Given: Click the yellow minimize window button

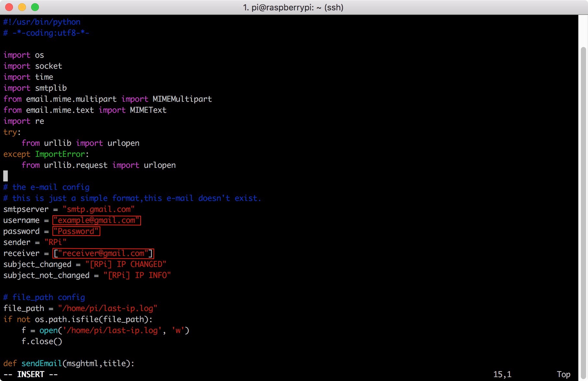Looking at the screenshot, I should 22,7.
